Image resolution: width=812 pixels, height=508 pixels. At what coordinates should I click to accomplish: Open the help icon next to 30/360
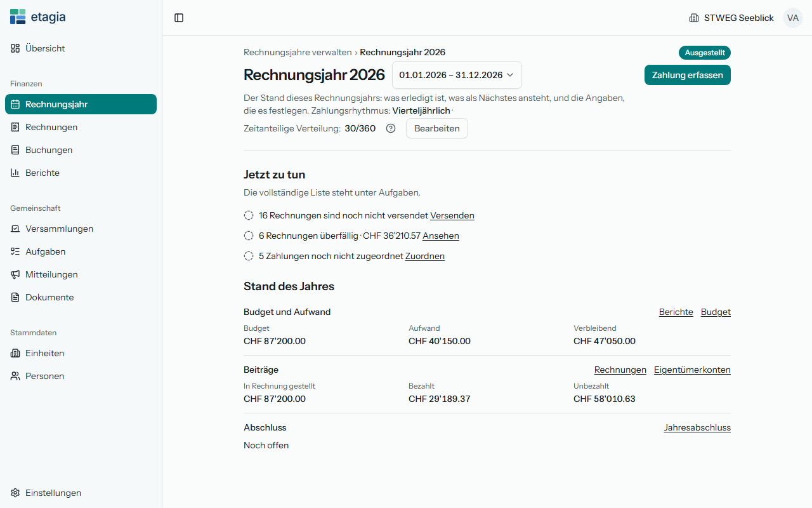tap(391, 128)
